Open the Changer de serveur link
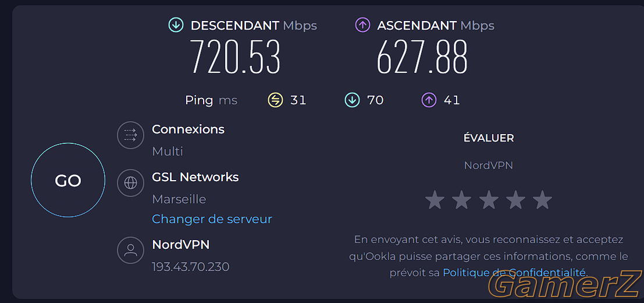The width and height of the screenshot is (644, 303). [x=212, y=219]
